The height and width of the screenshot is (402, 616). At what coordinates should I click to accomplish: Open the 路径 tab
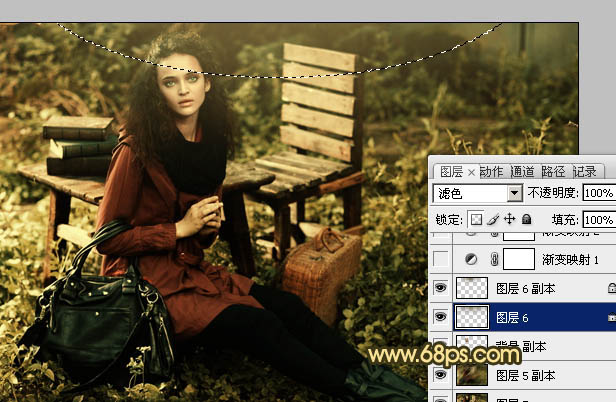553,172
